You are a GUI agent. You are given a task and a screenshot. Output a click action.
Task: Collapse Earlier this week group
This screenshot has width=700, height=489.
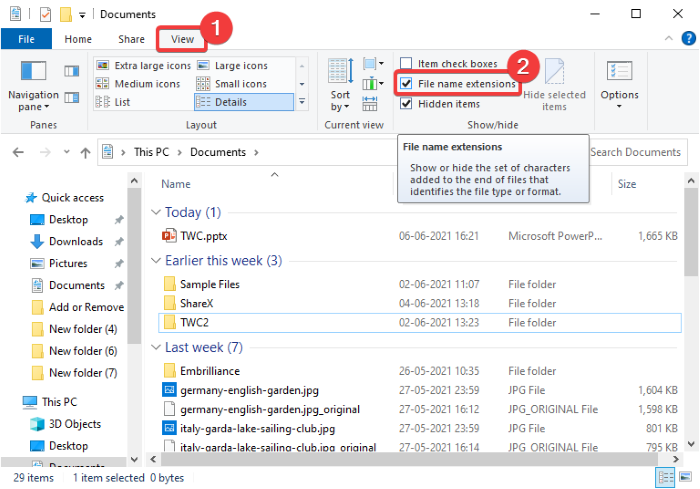coord(156,261)
